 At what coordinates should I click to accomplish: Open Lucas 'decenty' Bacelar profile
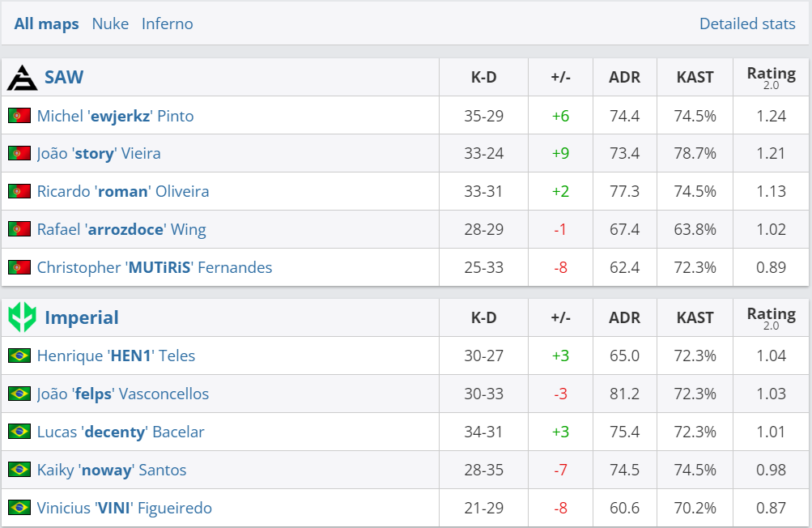click(x=121, y=432)
